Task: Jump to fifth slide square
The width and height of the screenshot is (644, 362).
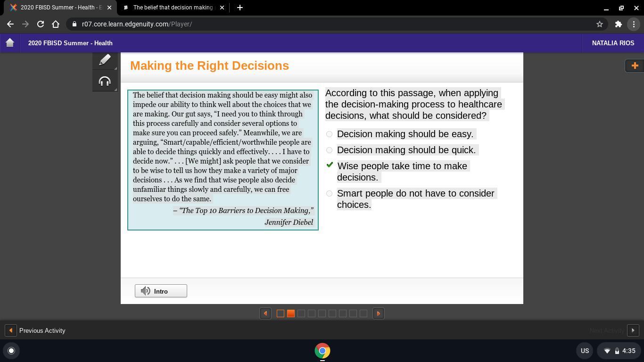Action: pyautogui.click(x=322, y=313)
